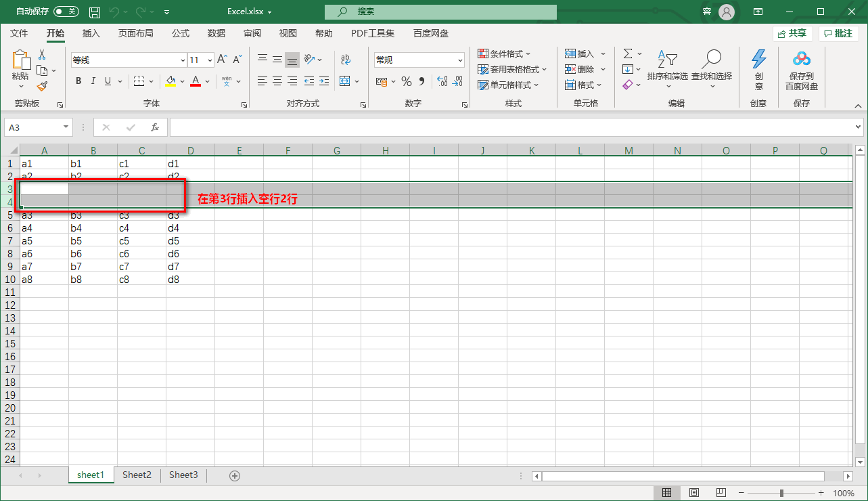Apply the comma style

[422, 81]
